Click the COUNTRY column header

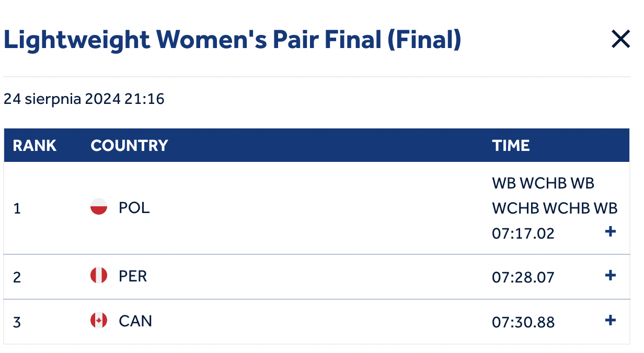click(129, 146)
